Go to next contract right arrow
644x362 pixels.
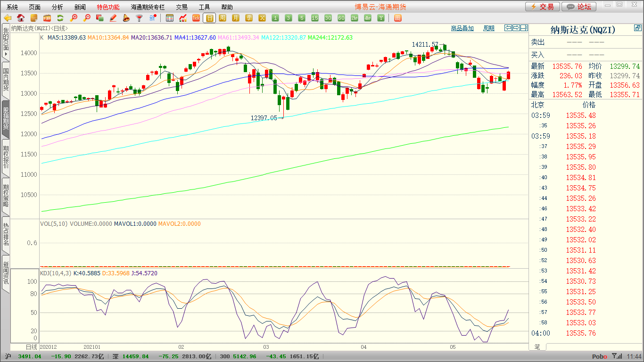pyautogui.click(x=516, y=28)
